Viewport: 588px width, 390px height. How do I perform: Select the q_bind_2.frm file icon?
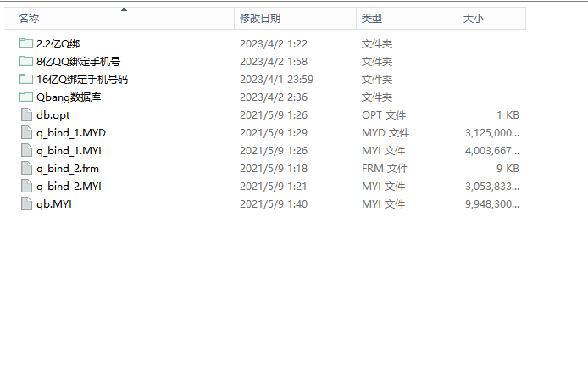pos(26,168)
